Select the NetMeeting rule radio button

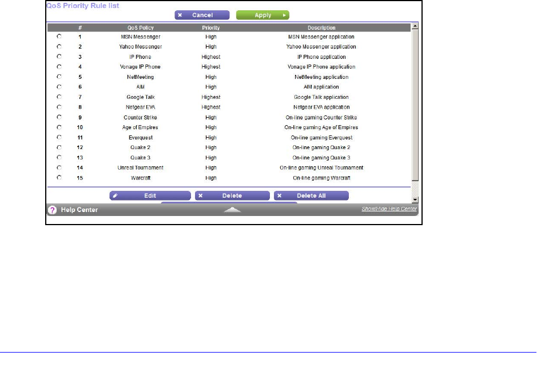59,77
